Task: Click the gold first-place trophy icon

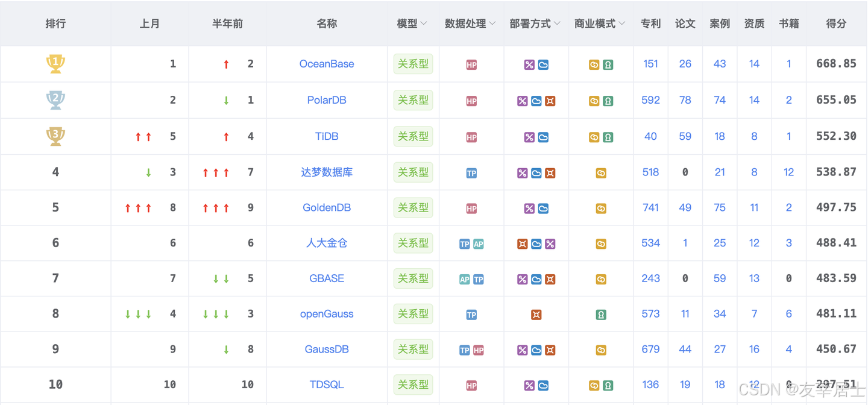Action: coord(55,64)
